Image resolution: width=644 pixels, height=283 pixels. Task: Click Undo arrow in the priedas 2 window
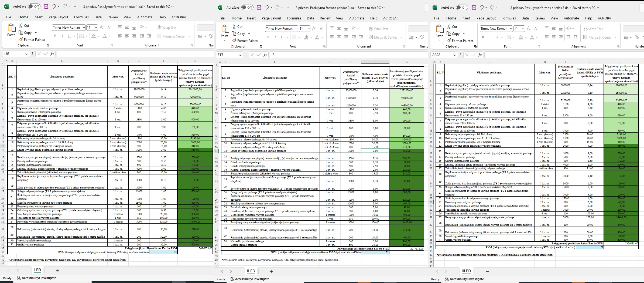click(x=267, y=8)
